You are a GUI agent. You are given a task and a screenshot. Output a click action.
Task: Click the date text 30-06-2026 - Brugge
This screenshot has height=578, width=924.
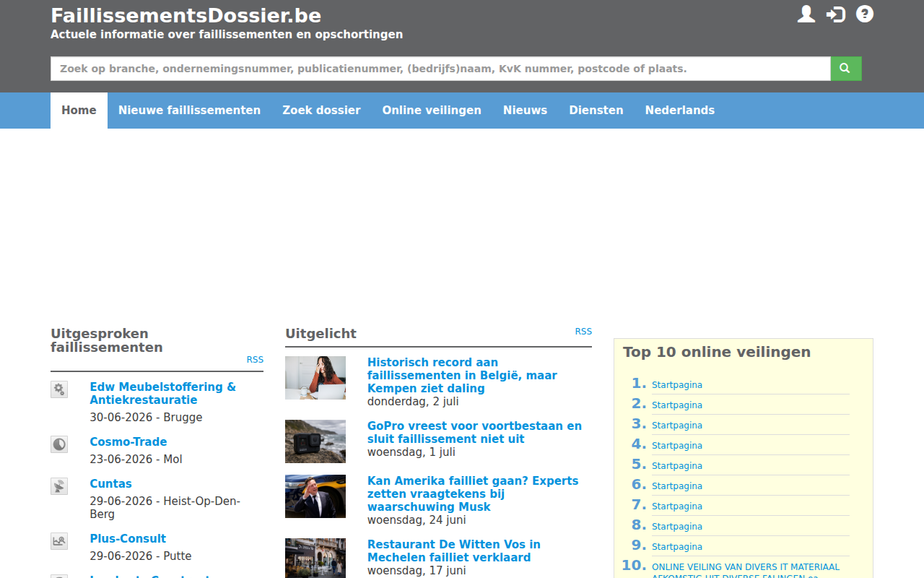(146, 418)
